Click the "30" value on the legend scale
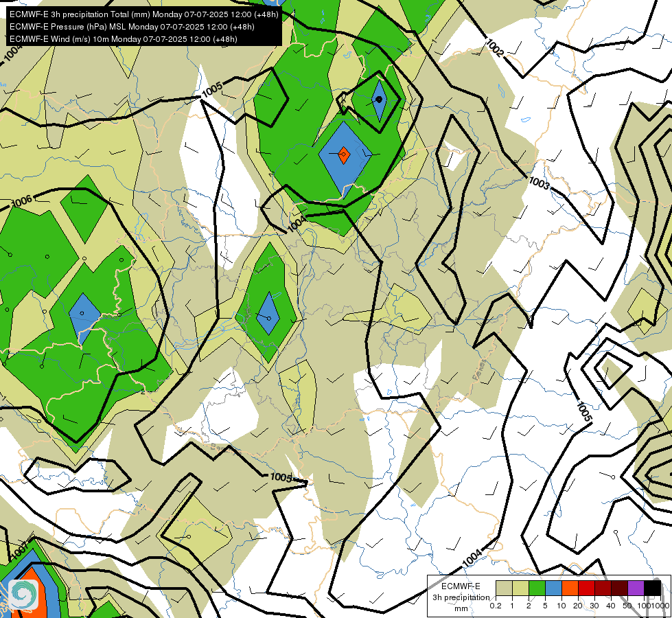Screen dimensions: 672x618 click(x=594, y=606)
